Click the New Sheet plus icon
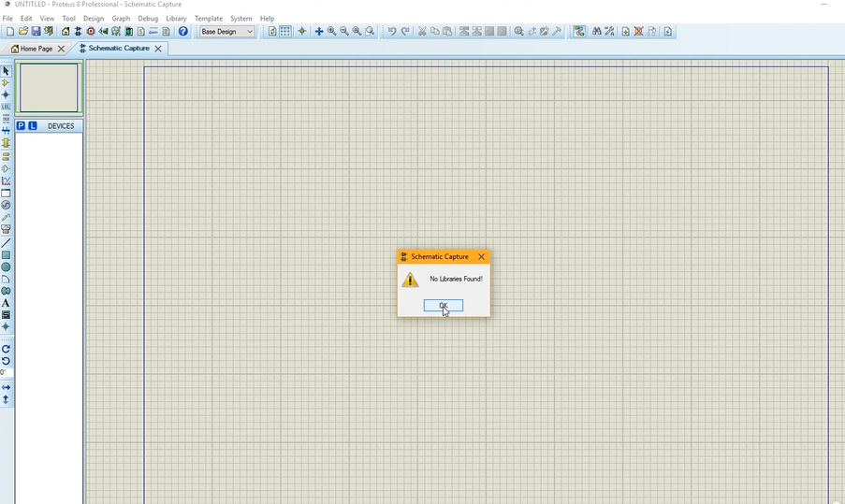 tap(626, 31)
